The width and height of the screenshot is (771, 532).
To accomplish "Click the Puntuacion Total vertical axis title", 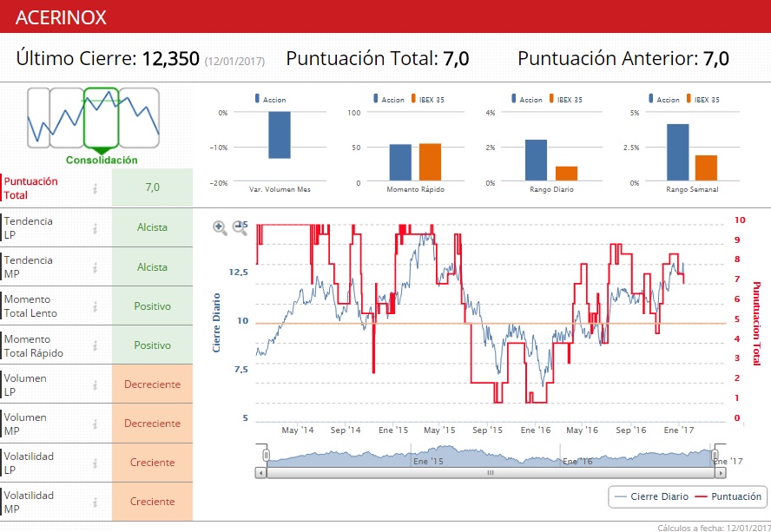I will [x=756, y=324].
